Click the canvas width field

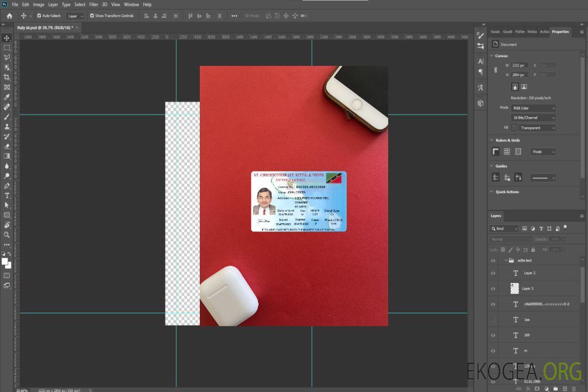(519, 65)
